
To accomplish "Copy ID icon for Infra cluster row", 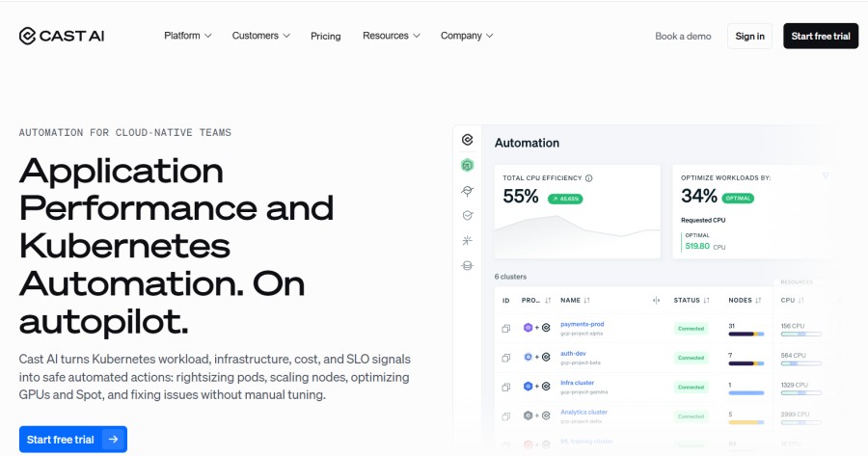I will point(506,387).
